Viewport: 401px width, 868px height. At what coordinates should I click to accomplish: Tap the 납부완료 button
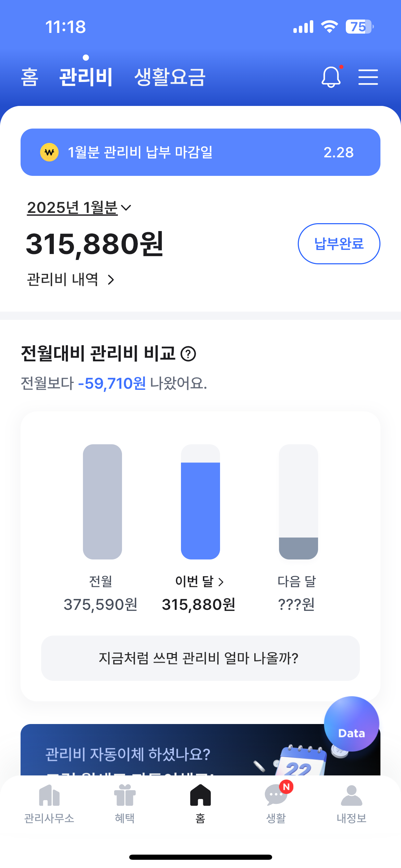(339, 244)
